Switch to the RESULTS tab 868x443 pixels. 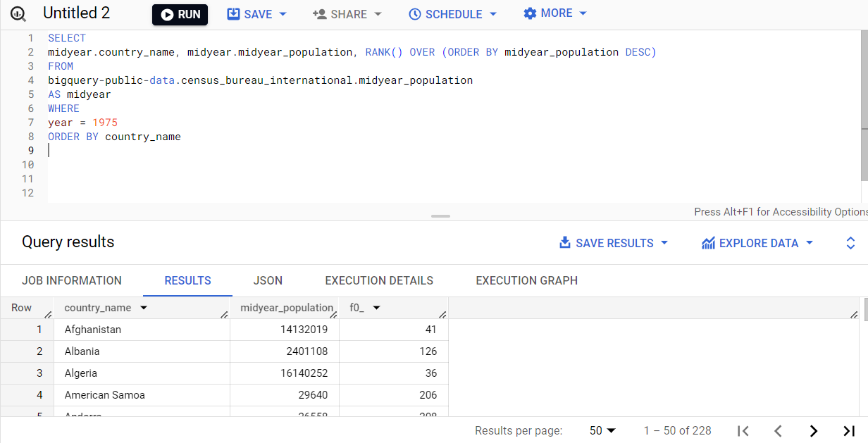(188, 280)
